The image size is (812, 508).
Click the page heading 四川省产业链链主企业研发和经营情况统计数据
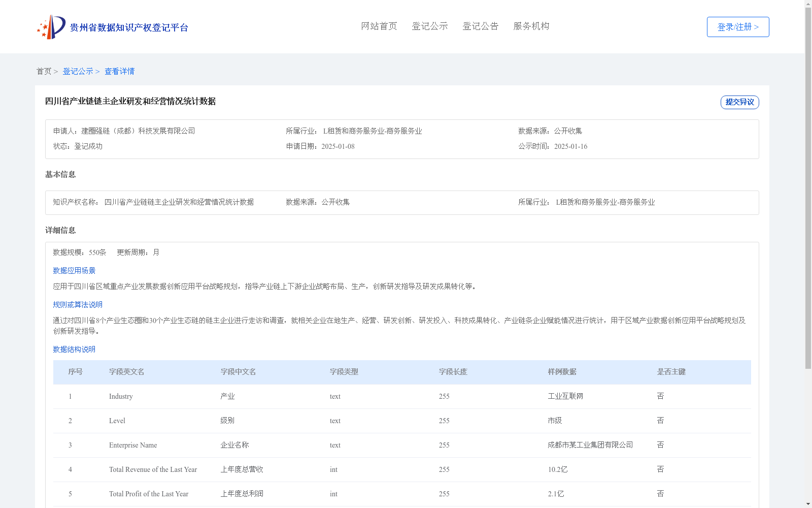pos(130,101)
